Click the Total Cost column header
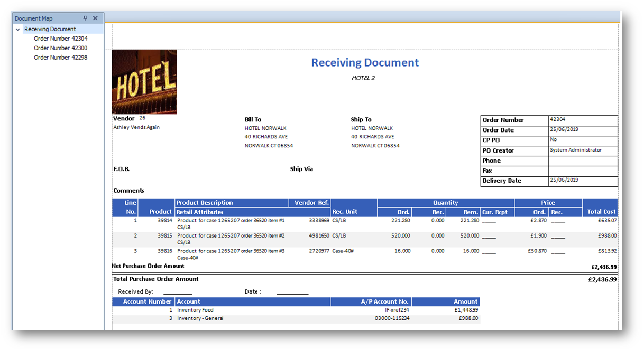This screenshot has width=644, height=349. pyautogui.click(x=601, y=212)
